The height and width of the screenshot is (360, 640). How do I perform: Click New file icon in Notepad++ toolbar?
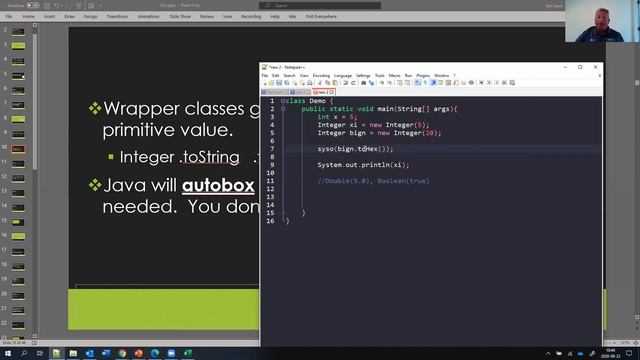coord(265,83)
